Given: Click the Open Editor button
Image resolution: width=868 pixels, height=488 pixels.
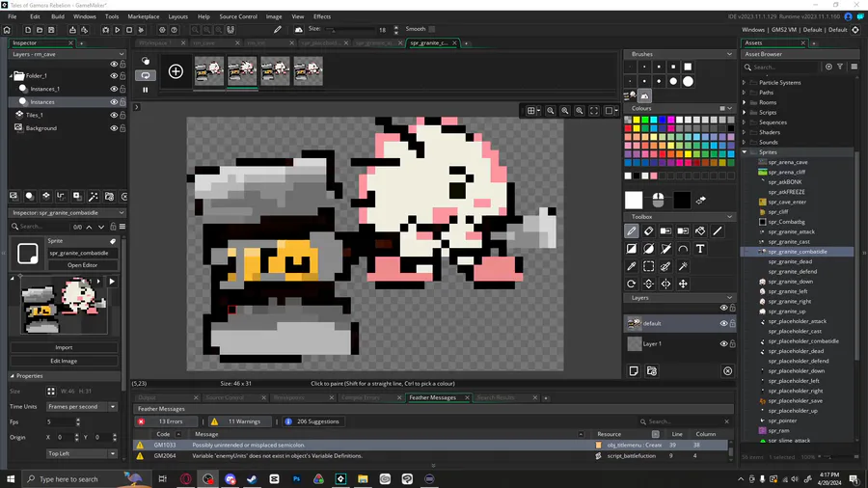Looking at the screenshot, I should [x=83, y=265].
